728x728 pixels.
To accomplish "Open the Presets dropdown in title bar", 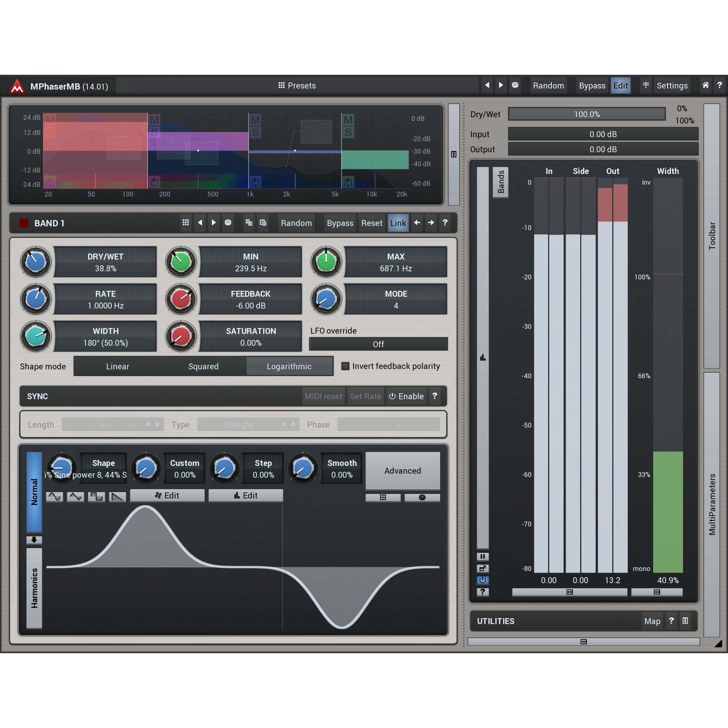I will pos(297,86).
